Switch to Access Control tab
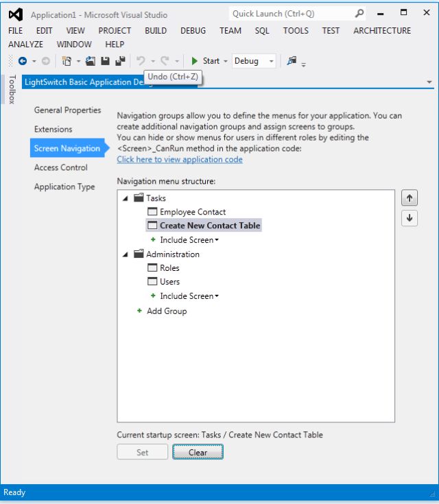Viewport: 439px width, 504px height. pyautogui.click(x=61, y=167)
